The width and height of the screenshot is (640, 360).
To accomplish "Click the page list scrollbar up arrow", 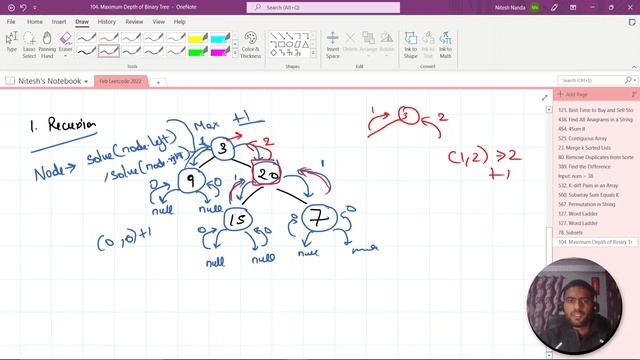I will [549, 109].
